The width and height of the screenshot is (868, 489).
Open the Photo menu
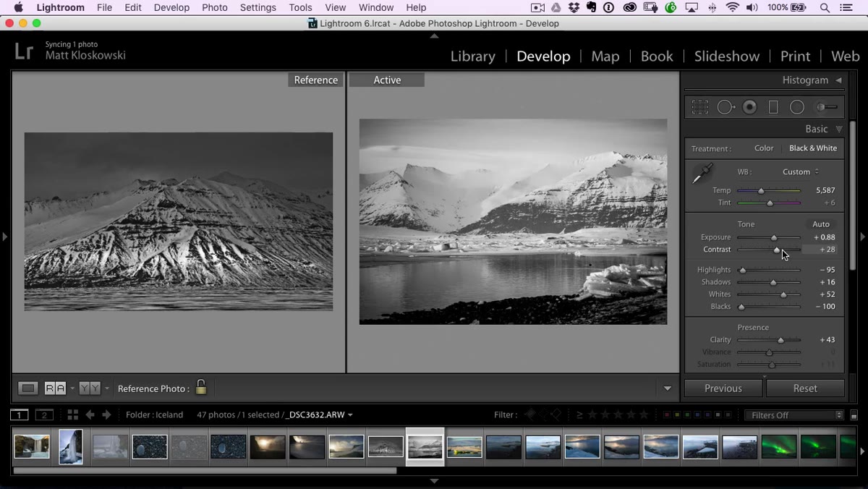tap(215, 7)
